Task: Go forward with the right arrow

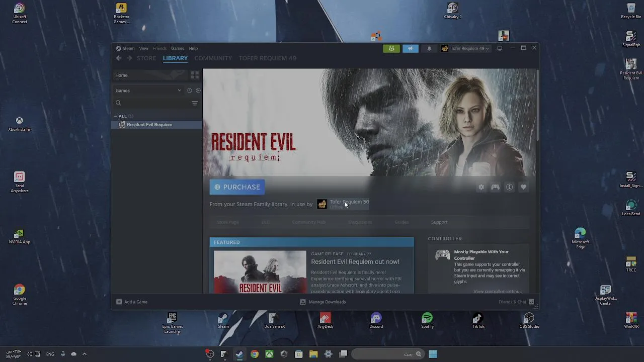Action: click(129, 58)
